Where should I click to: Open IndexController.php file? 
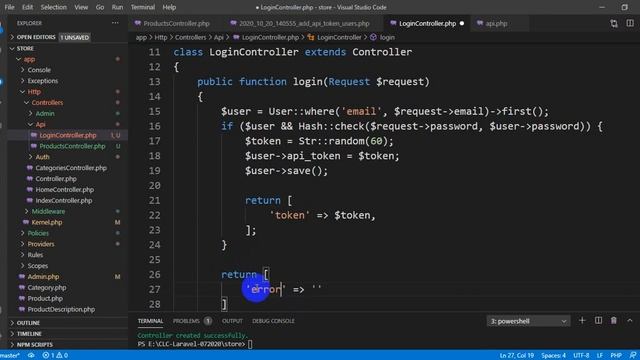tap(64, 200)
